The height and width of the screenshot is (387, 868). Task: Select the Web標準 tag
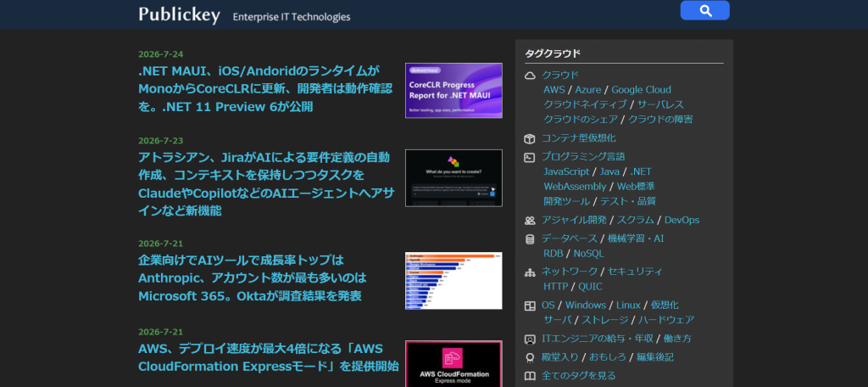[x=636, y=187]
